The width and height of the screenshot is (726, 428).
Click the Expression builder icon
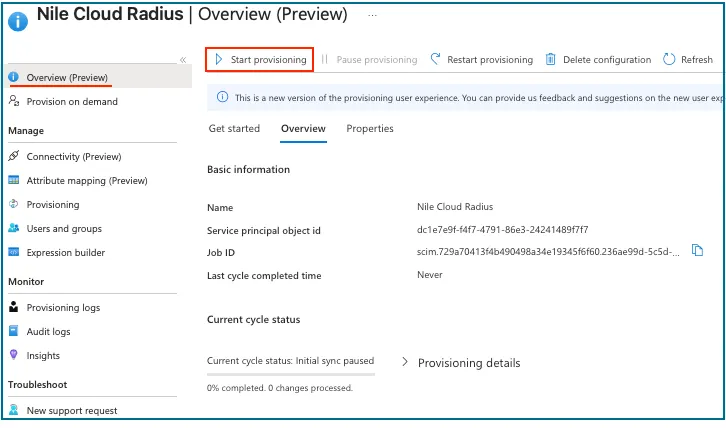coord(14,252)
